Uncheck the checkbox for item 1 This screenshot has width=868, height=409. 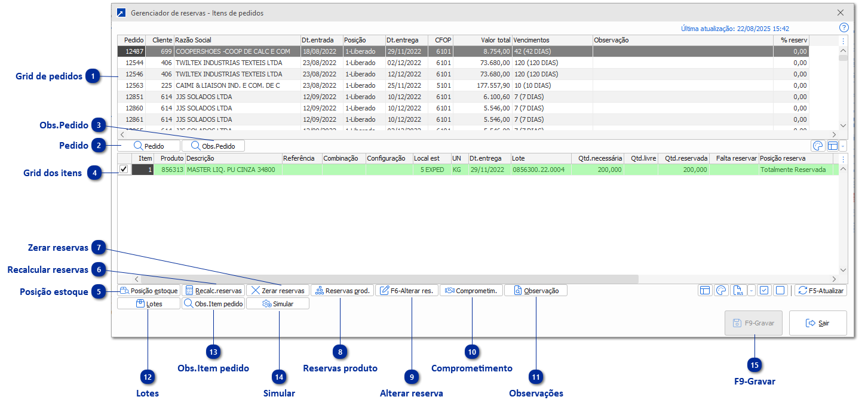click(124, 170)
